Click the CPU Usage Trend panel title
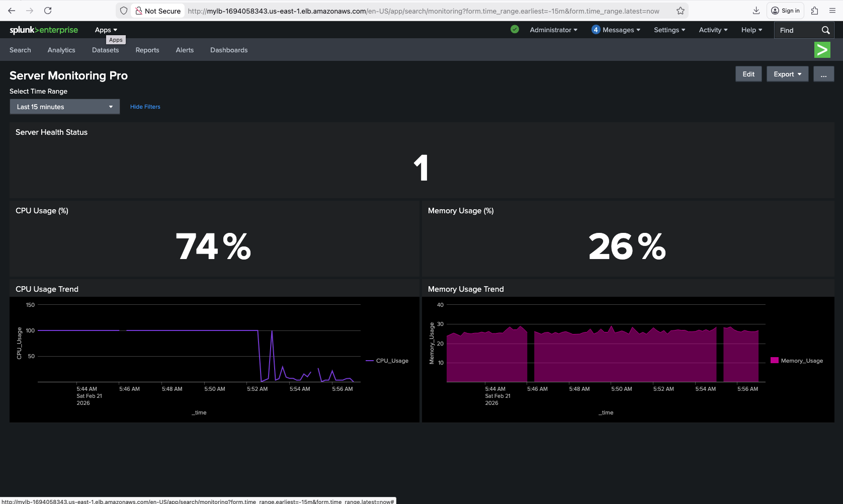The height and width of the screenshot is (504, 843). 47,289
